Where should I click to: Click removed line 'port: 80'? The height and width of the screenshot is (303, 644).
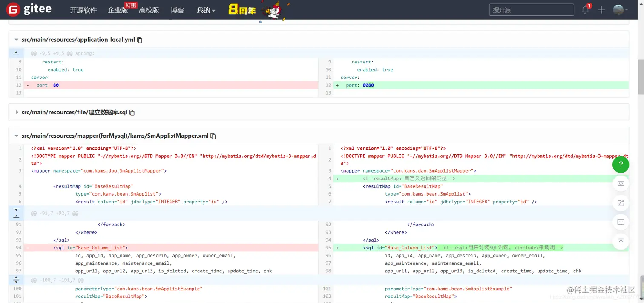click(171, 85)
